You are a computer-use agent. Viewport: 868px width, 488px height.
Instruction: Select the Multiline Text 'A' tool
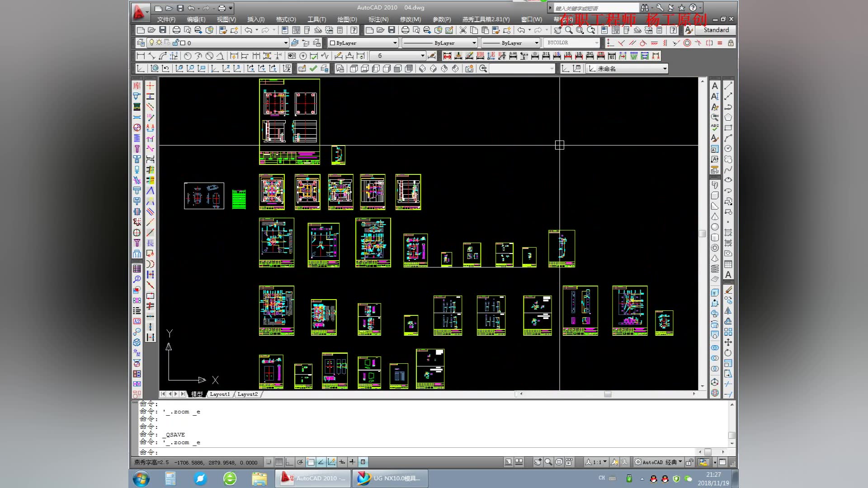(x=715, y=86)
